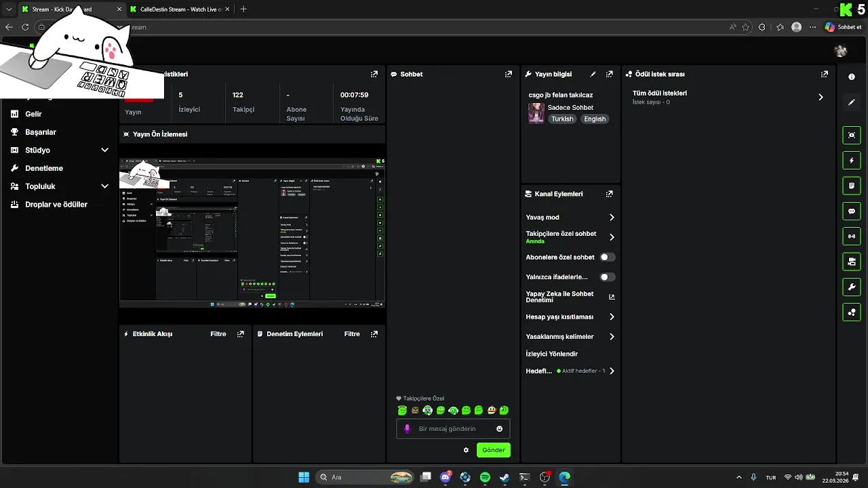Viewport: 868px width, 488px height.
Task: Open Yasaklanmış kelimeler settings
Action: point(570,336)
